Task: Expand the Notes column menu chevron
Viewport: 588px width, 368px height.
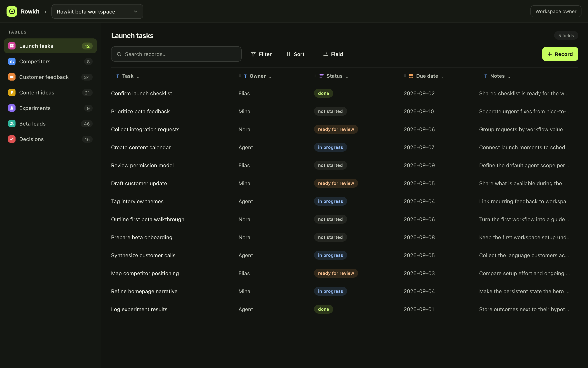Action: tap(509, 77)
